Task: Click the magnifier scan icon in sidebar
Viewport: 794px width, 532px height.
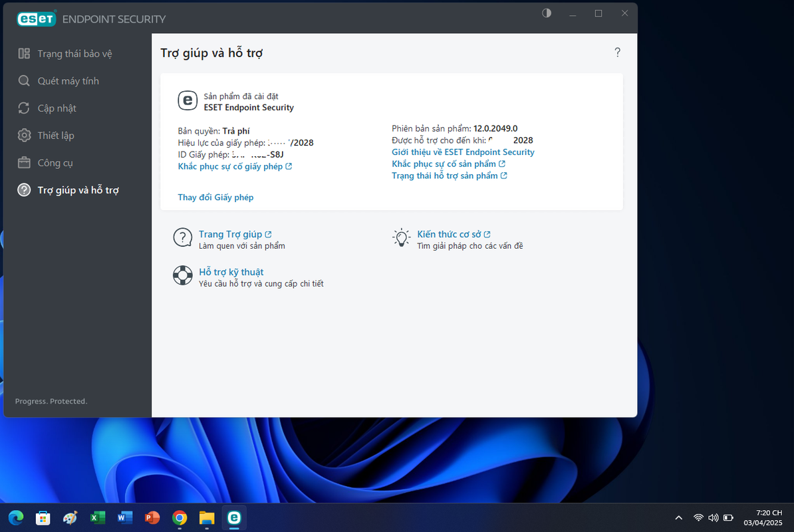Action: coord(24,81)
